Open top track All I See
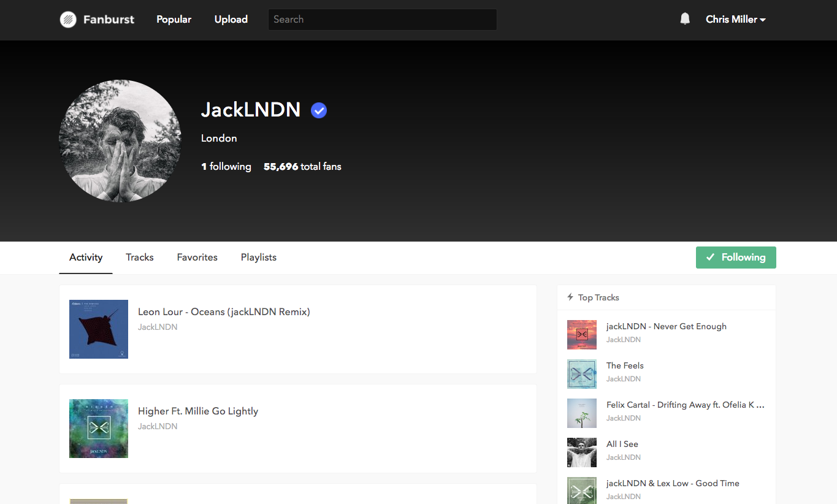 pos(622,445)
